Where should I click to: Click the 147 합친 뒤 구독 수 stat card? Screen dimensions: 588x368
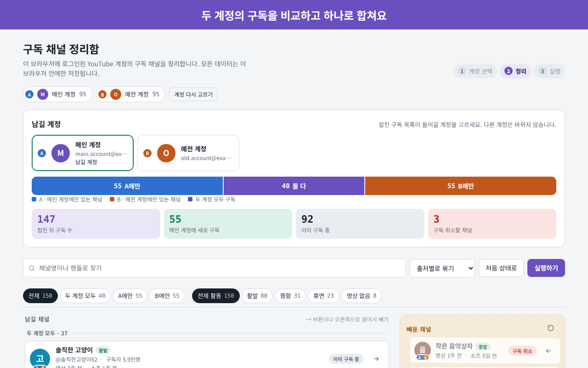pos(96,224)
